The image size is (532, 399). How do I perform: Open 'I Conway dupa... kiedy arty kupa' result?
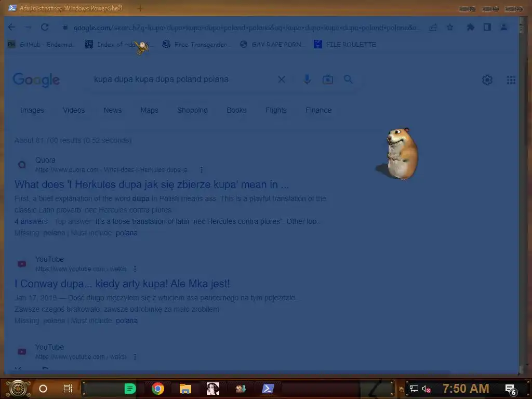pyautogui.click(x=122, y=284)
